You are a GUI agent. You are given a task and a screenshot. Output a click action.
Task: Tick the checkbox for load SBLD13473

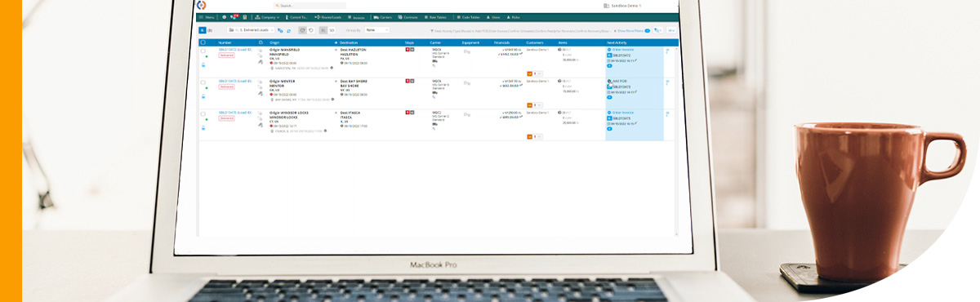(203, 82)
